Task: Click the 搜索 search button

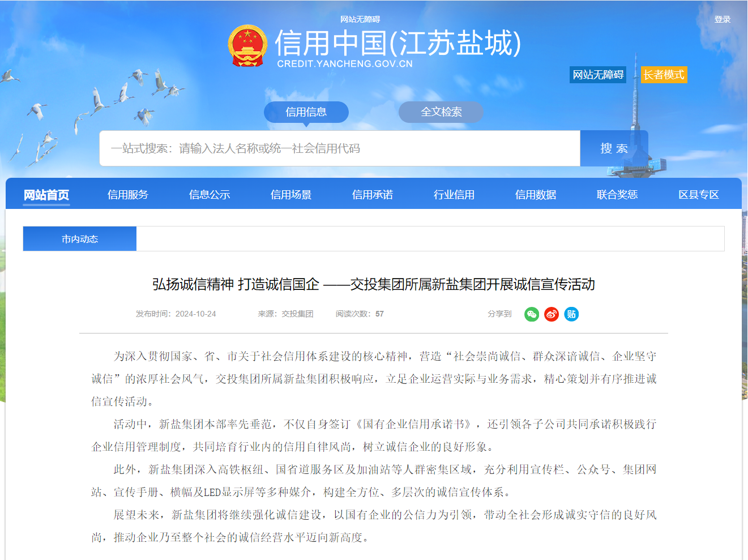Action: [614, 148]
